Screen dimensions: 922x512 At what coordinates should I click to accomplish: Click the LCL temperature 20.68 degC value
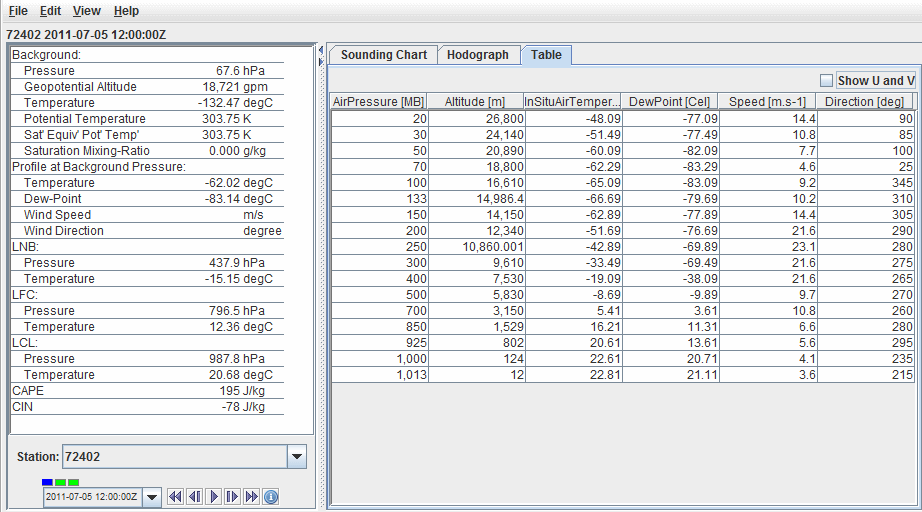(240, 374)
